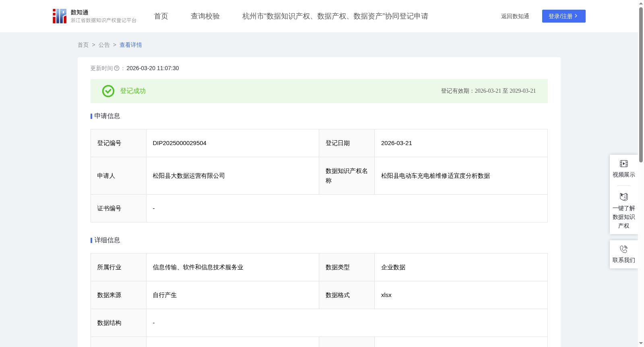
Task: Click the 数据结构 label cell
Action: [x=118, y=323]
